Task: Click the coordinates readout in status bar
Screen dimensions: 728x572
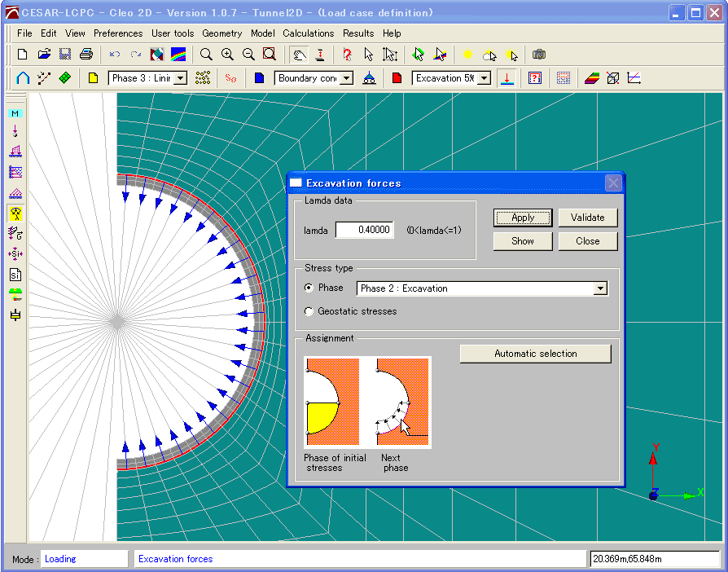Action: 655,559
